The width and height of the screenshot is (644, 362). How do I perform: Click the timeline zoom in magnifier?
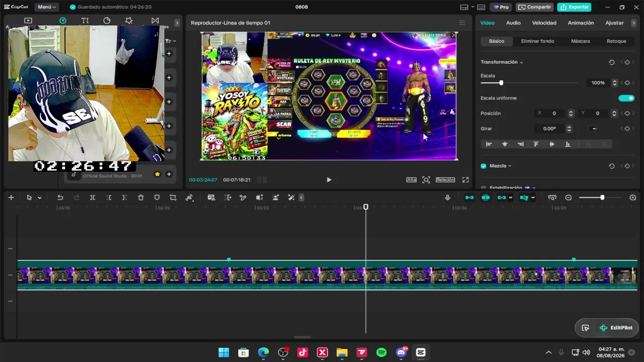pyautogui.click(x=633, y=198)
